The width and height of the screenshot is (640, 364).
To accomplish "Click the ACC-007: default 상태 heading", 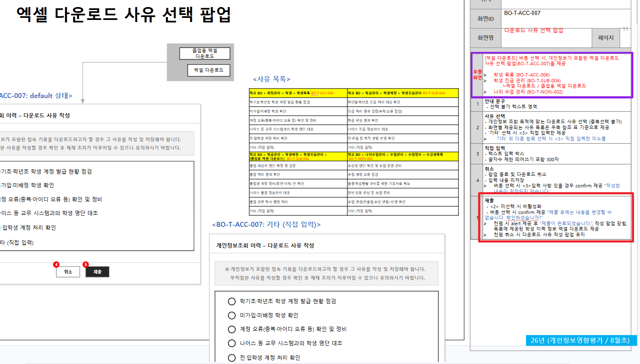I will point(36,96).
